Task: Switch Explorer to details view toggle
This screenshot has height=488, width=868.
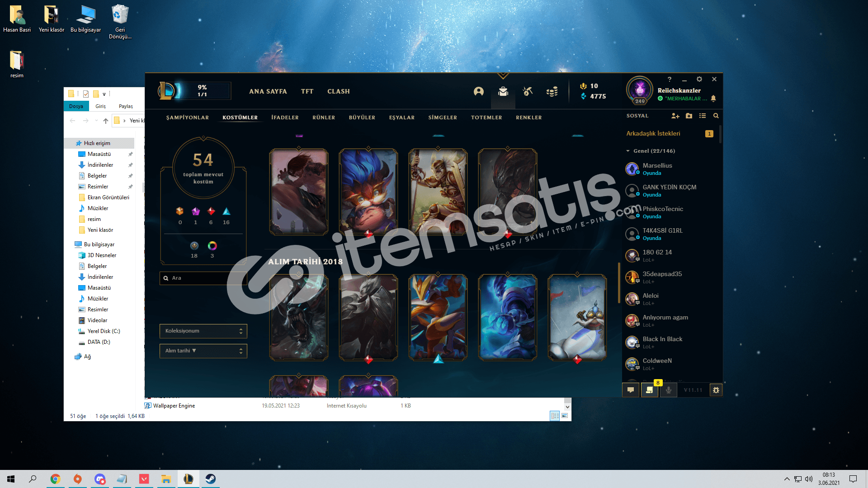Action: point(555,416)
